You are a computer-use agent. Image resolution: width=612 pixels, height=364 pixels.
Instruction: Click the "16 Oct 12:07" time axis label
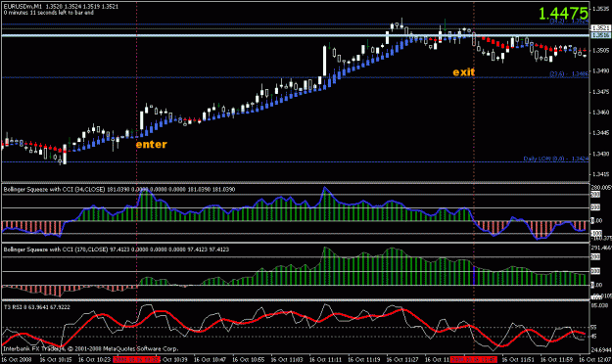[x=594, y=359]
